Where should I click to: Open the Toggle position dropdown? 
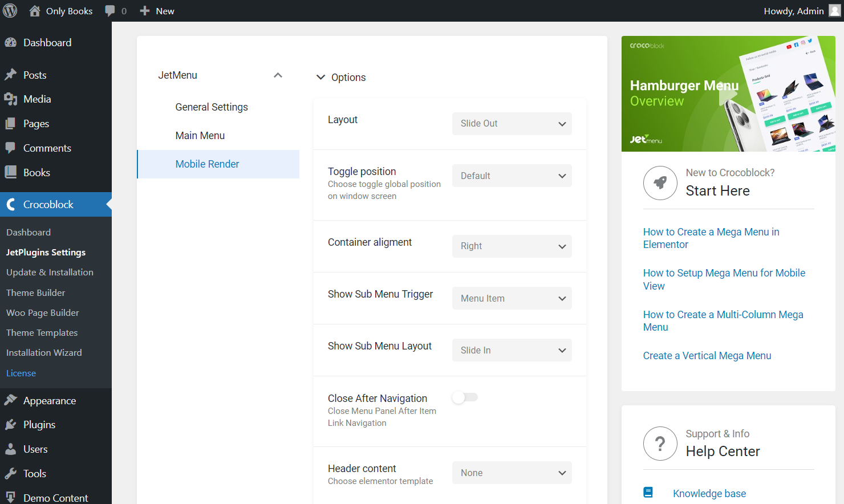pos(512,176)
